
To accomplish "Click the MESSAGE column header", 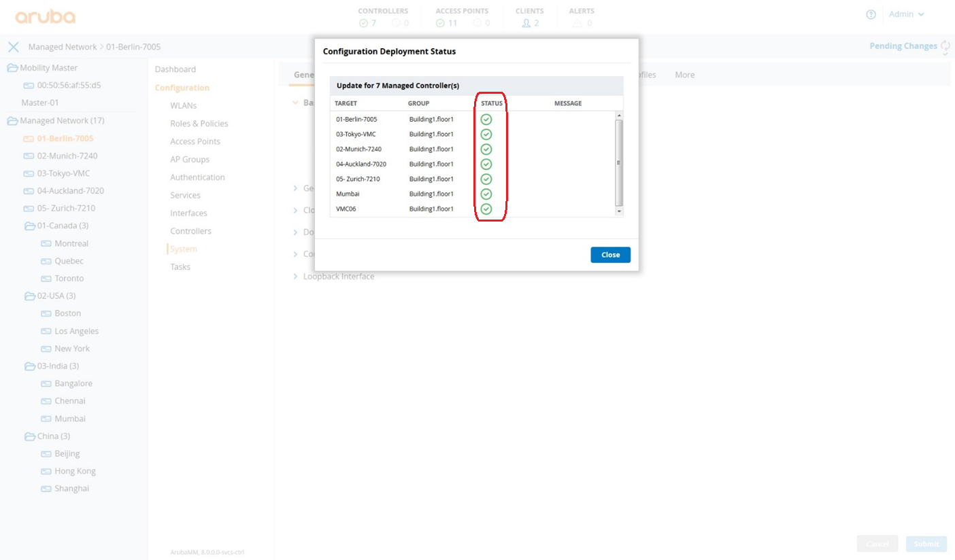I will (568, 103).
